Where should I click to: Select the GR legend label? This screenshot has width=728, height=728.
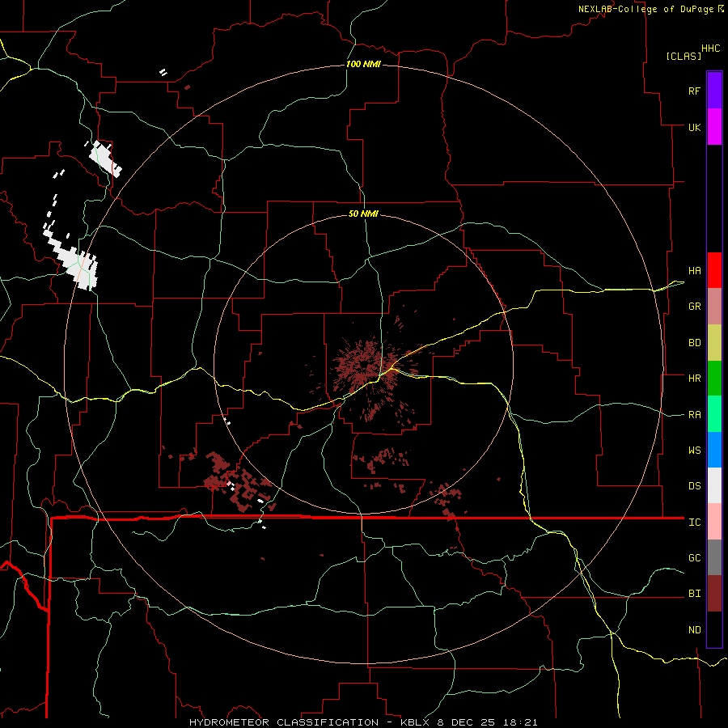[694, 307]
